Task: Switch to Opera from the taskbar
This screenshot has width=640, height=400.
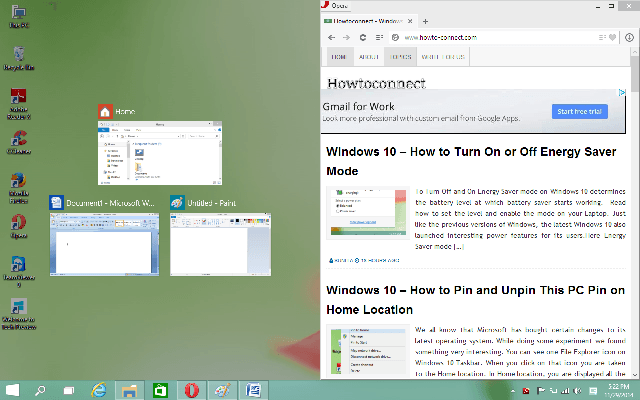Action: click(191, 391)
